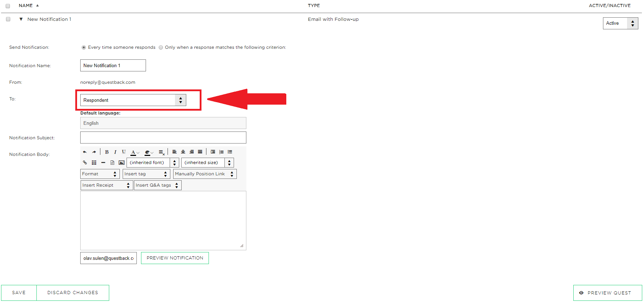Align text left
The width and height of the screenshot is (644, 304).
175,152
